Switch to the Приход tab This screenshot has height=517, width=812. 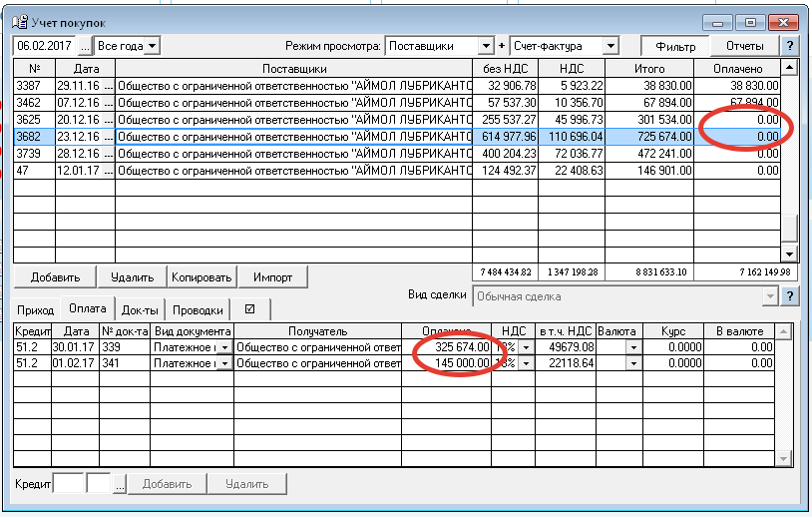(35, 310)
